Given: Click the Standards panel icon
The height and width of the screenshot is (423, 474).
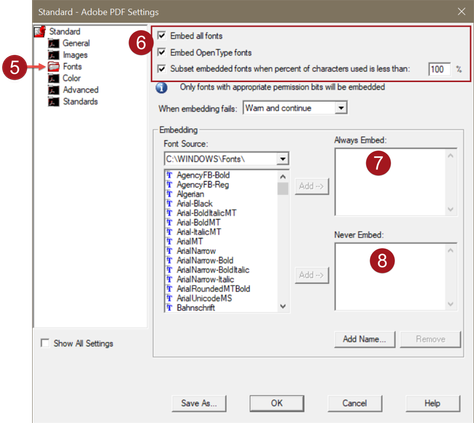Looking at the screenshot, I should pos(54,102).
